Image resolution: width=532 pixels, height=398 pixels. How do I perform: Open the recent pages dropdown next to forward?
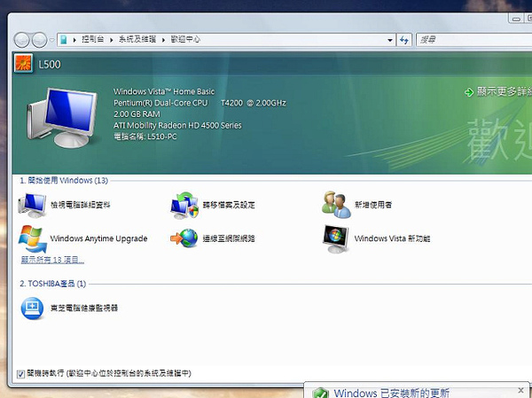tap(52, 40)
